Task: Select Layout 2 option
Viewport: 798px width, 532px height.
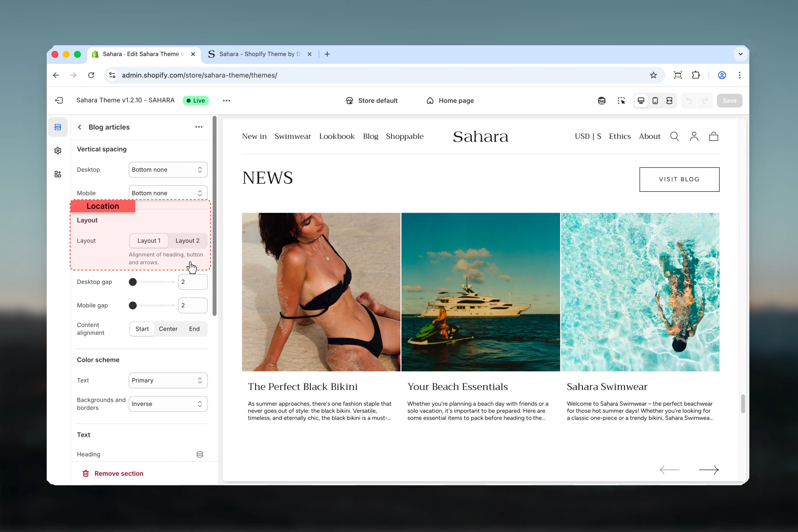Action: 188,240
